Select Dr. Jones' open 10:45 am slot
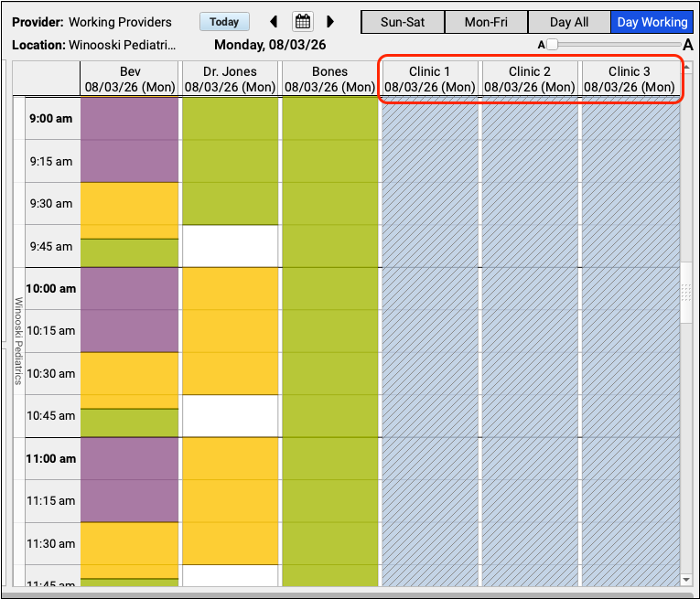700x599 pixels. pos(230,416)
